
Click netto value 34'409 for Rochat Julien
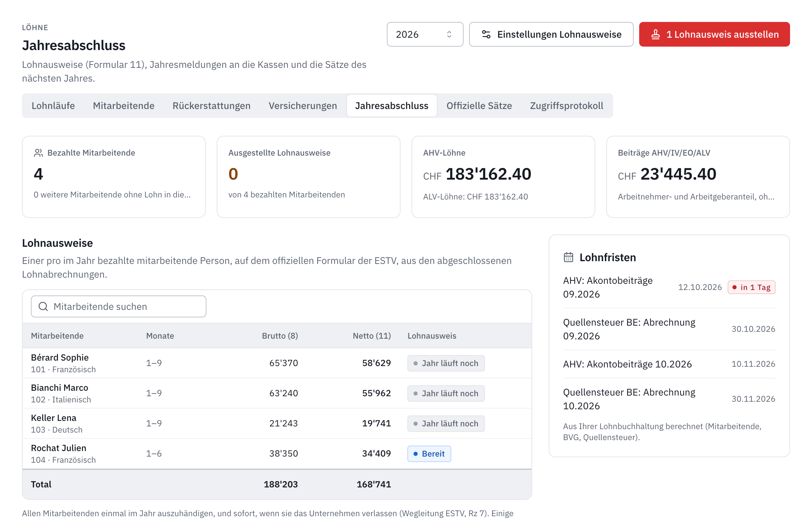click(x=377, y=453)
